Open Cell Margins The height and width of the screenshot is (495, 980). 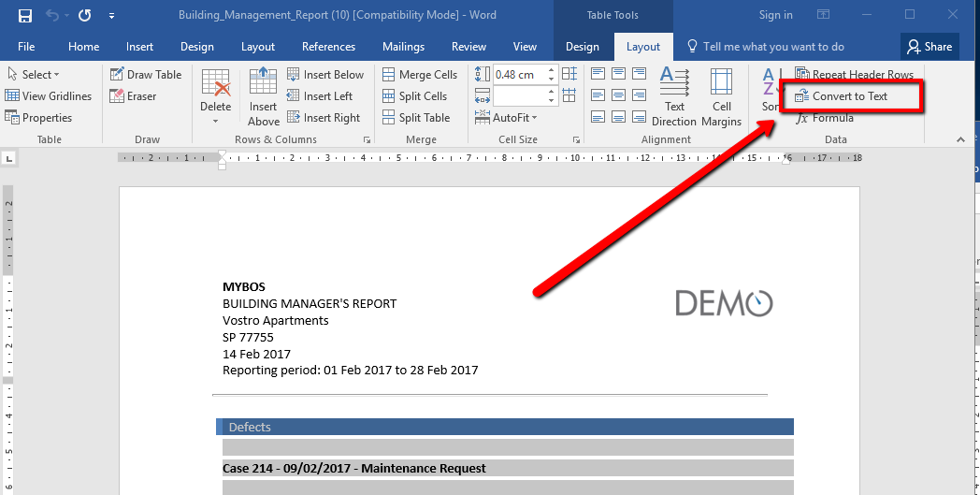(721, 97)
